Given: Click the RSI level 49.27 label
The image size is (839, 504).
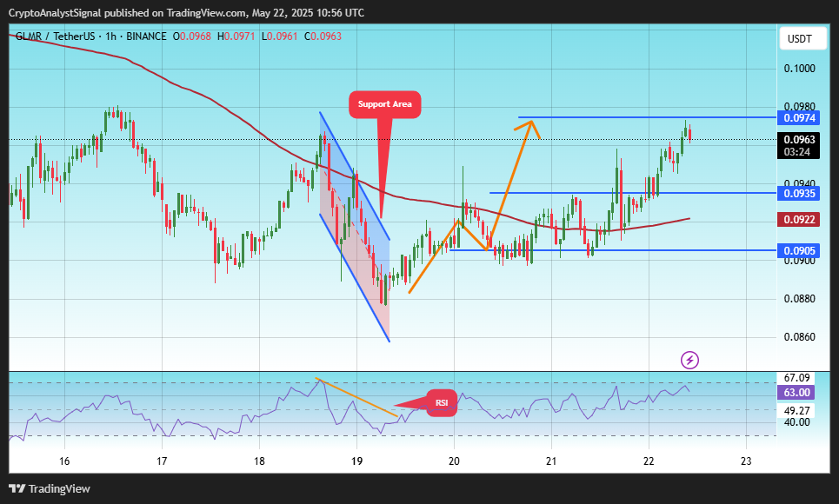Looking at the screenshot, I should point(796,410).
